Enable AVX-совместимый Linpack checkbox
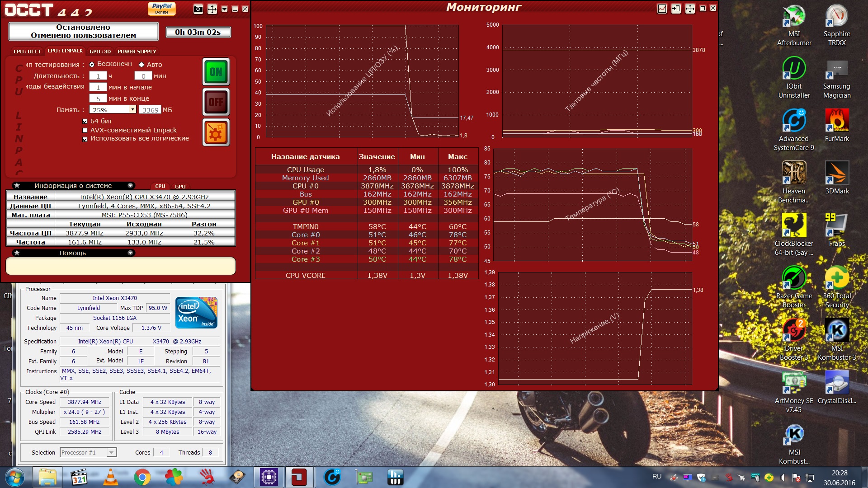Screen dimensions: 868x488 click(x=85, y=131)
